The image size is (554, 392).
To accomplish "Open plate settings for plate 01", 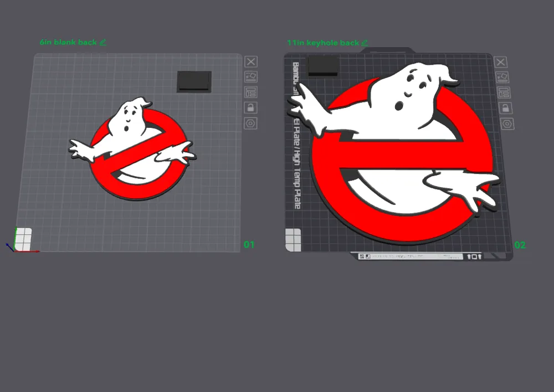I will tap(251, 123).
